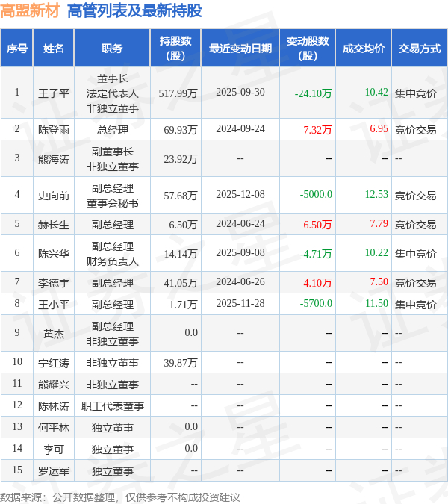Screen dimensions: 448x504
Task: Click the date 2025-12-08
Action: [x=240, y=194]
